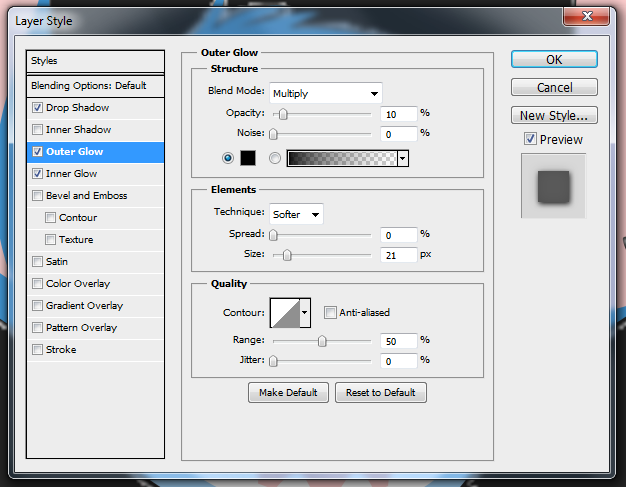
Task: Click the Size value field
Action: pyautogui.click(x=399, y=255)
